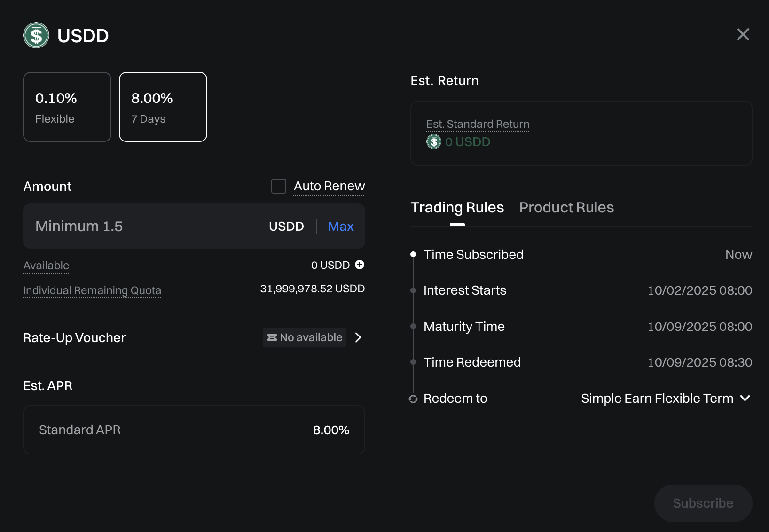
Task: Select the 0.10% Flexible term option
Action: click(x=67, y=107)
